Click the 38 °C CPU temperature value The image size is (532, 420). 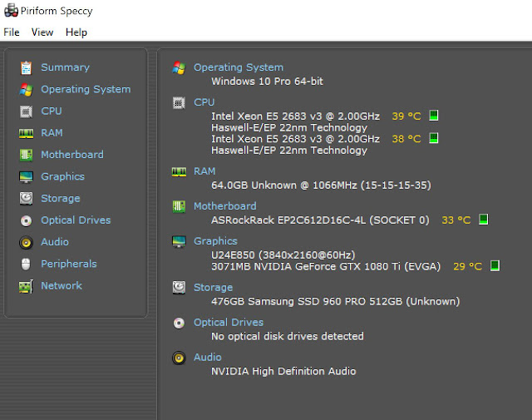tap(406, 139)
